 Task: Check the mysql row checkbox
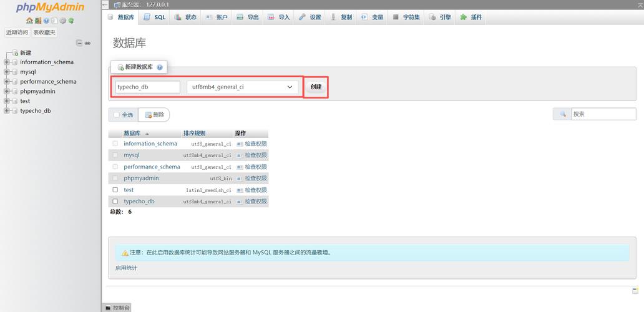point(115,155)
